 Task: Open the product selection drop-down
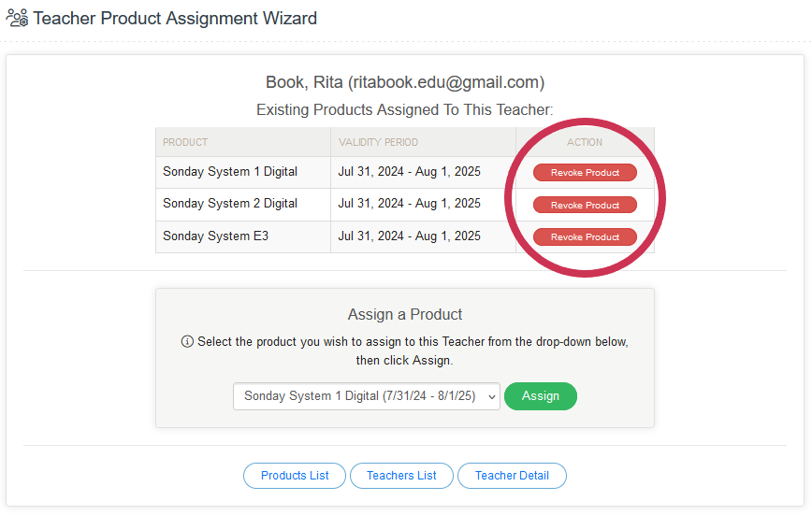click(x=366, y=396)
